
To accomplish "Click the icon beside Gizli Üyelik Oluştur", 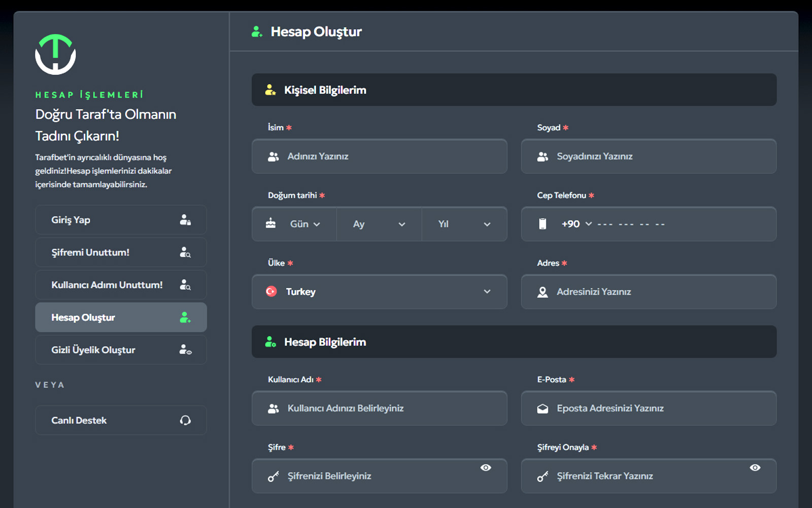I will tap(185, 350).
